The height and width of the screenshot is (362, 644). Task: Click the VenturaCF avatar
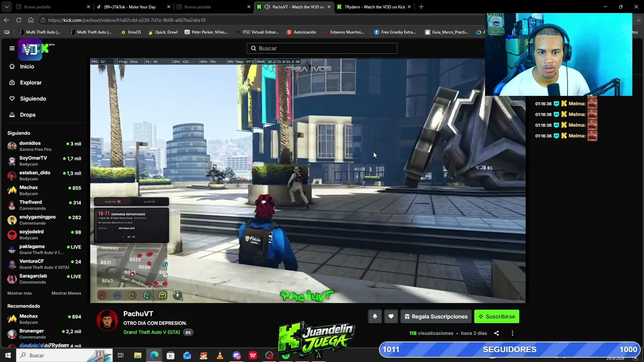(x=12, y=264)
